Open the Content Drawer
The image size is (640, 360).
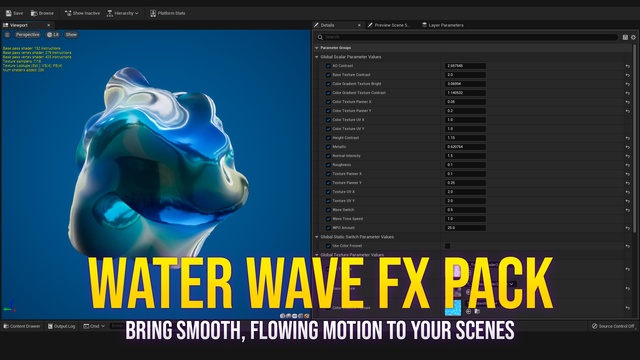pos(22,326)
